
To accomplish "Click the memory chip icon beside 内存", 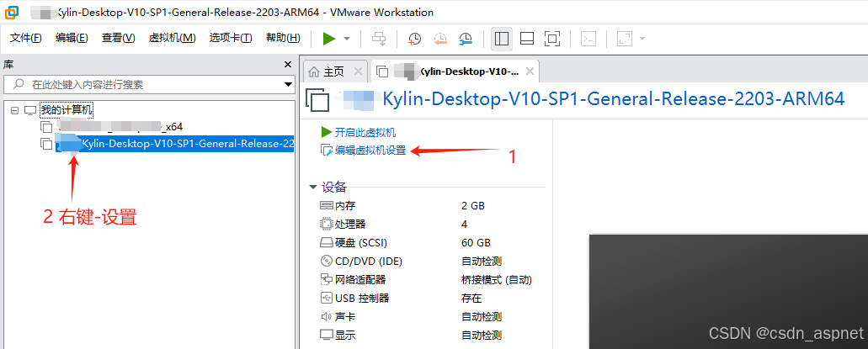I will [x=327, y=206].
